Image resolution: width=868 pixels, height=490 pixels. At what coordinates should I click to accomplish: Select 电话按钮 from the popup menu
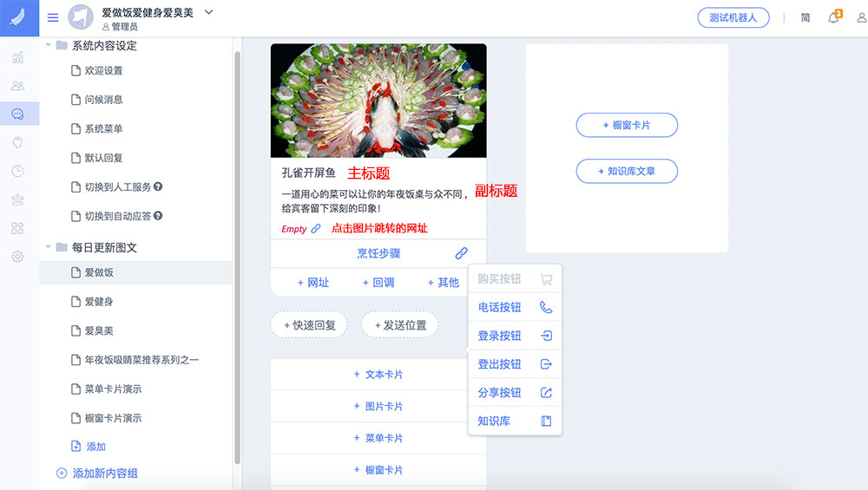click(515, 308)
